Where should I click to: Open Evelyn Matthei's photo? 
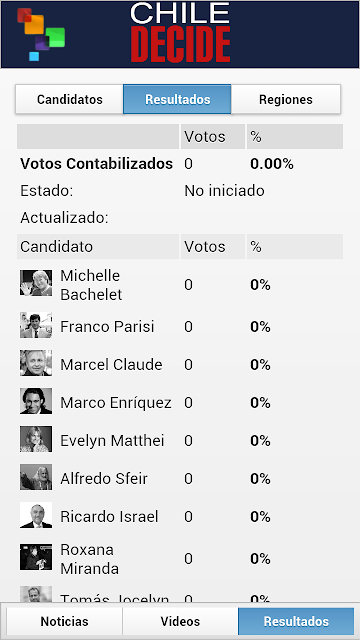click(x=36, y=439)
